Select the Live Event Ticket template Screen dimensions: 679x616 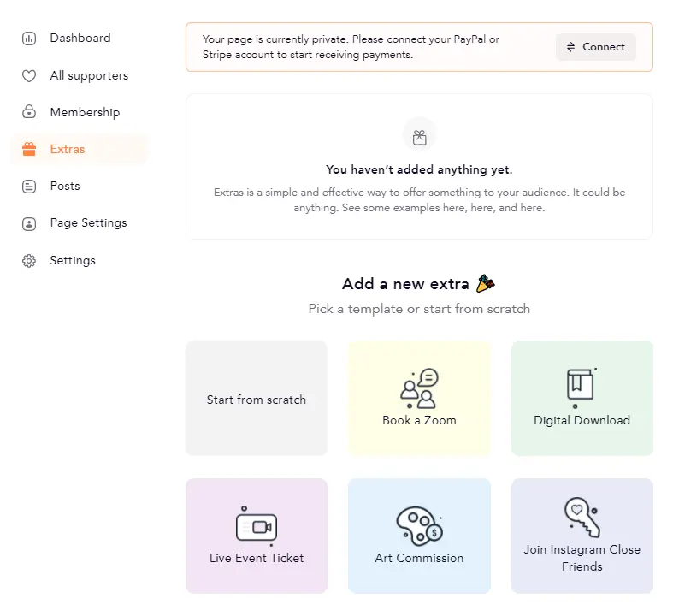tap(257, 536)
